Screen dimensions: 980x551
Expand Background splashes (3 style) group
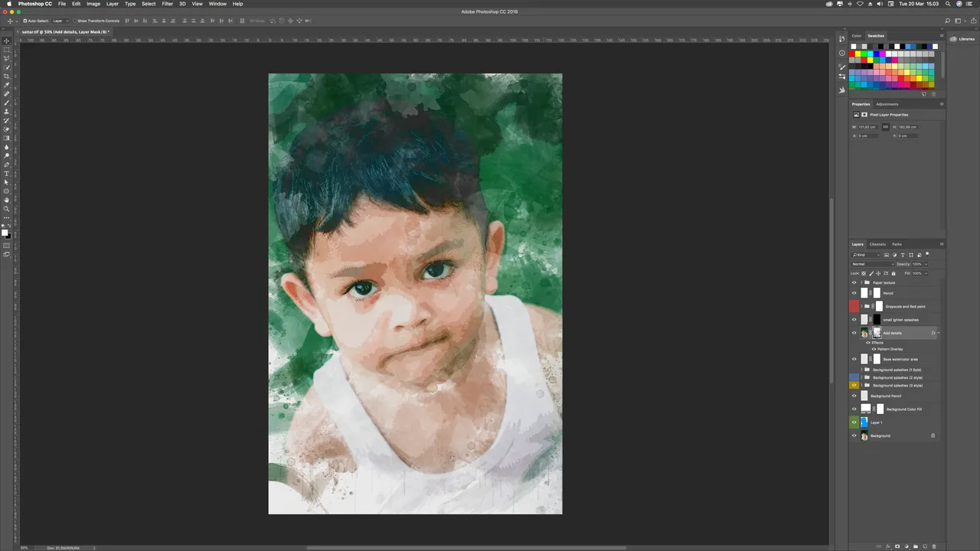(862, 385)
